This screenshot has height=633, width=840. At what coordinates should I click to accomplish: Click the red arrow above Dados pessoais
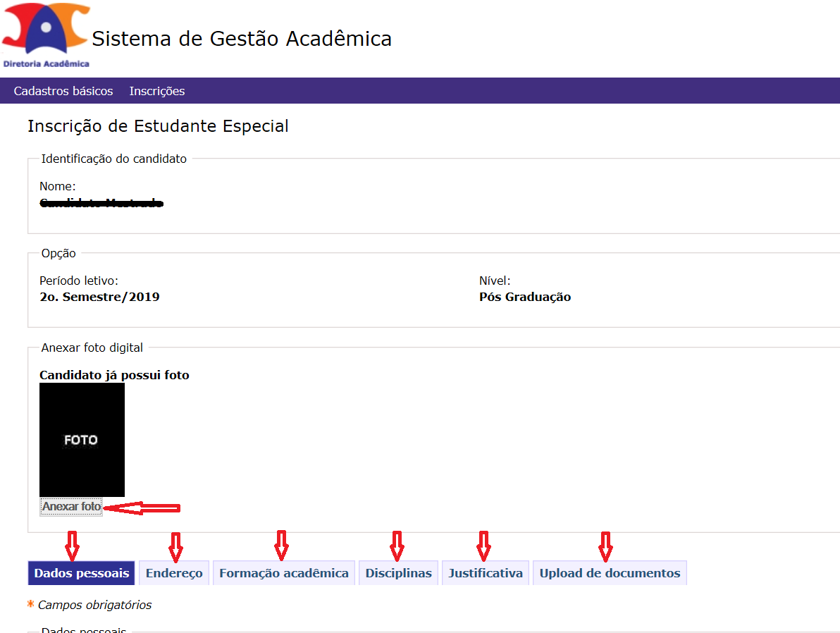(72, 544)
